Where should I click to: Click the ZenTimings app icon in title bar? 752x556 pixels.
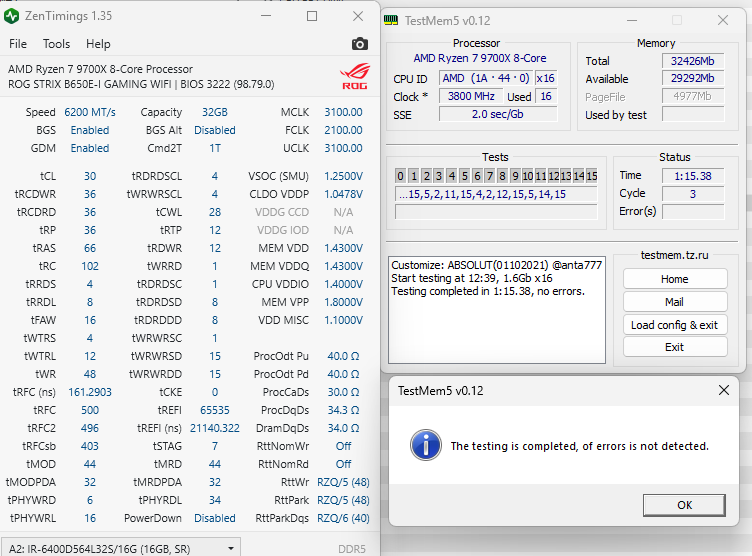pyautogui.click(x=12, y=16)
